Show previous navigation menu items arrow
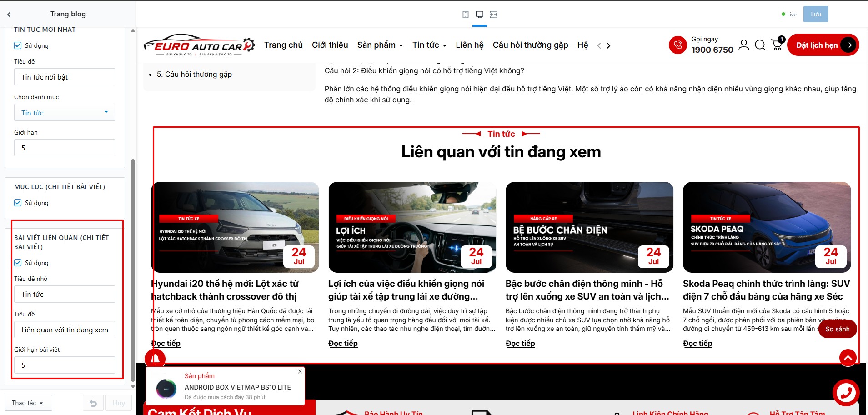This screenshot has width=868, height=415. click(x=599, y=45)
